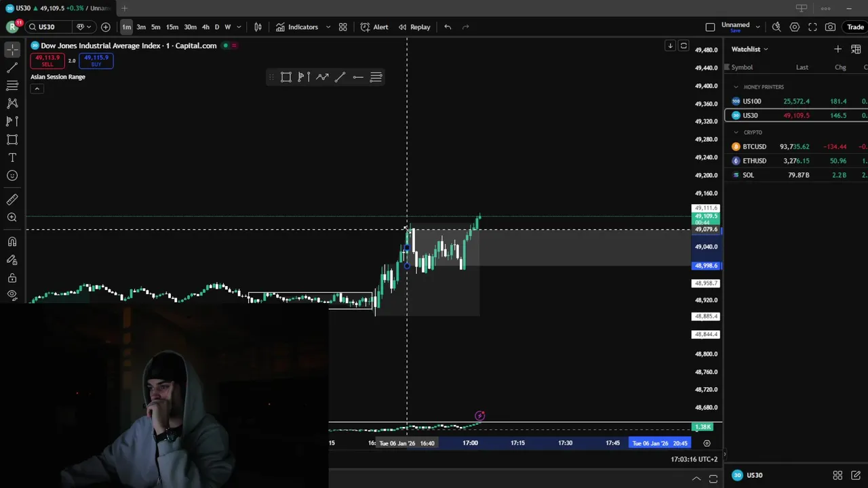Screen dimensions: 868x488
Task: Select horizontal ray in floating toolbar
Action: [358, 77]
